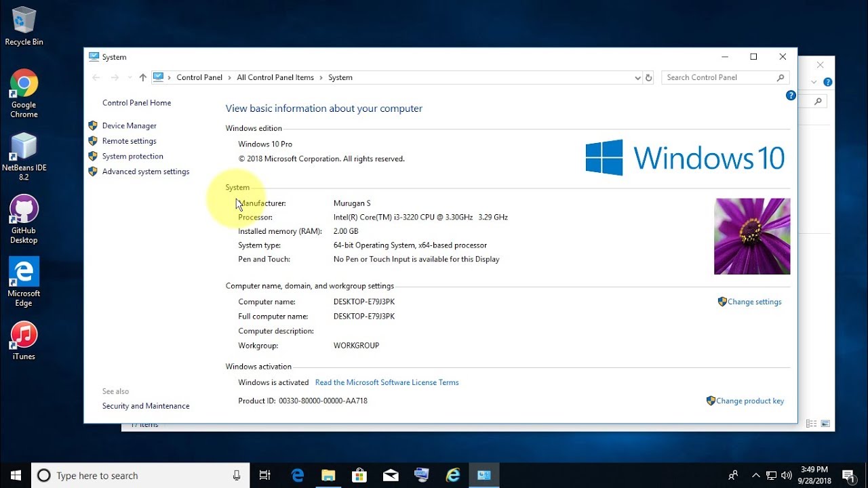Close the background window
The height and width of the screenshot is (488, 868).
pos(820,65)
